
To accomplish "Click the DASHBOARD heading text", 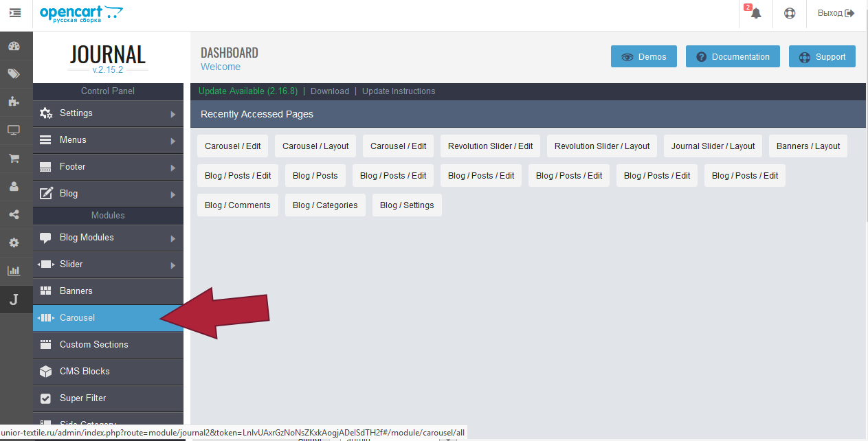I will (x=230, y=53).
